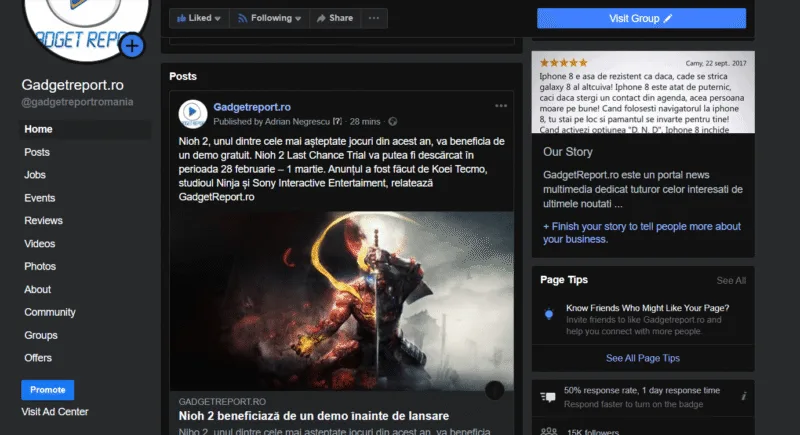Click the Promote button

tap(47, 390)
